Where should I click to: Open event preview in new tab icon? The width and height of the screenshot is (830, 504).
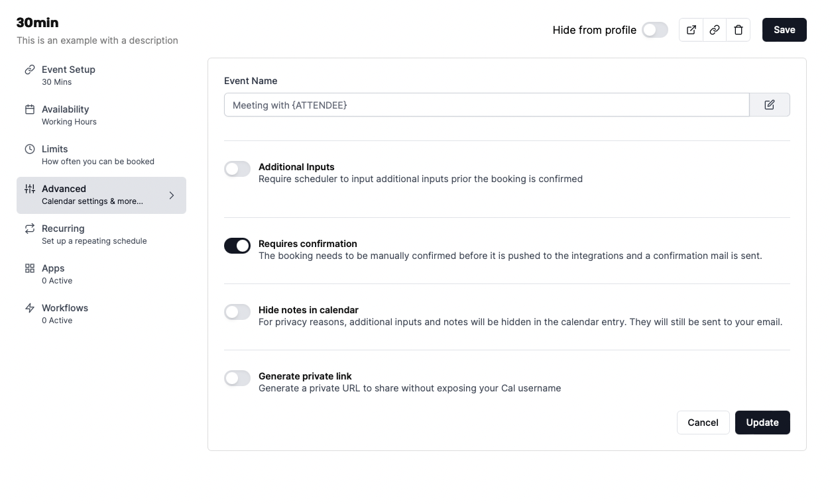coord(691,30)
